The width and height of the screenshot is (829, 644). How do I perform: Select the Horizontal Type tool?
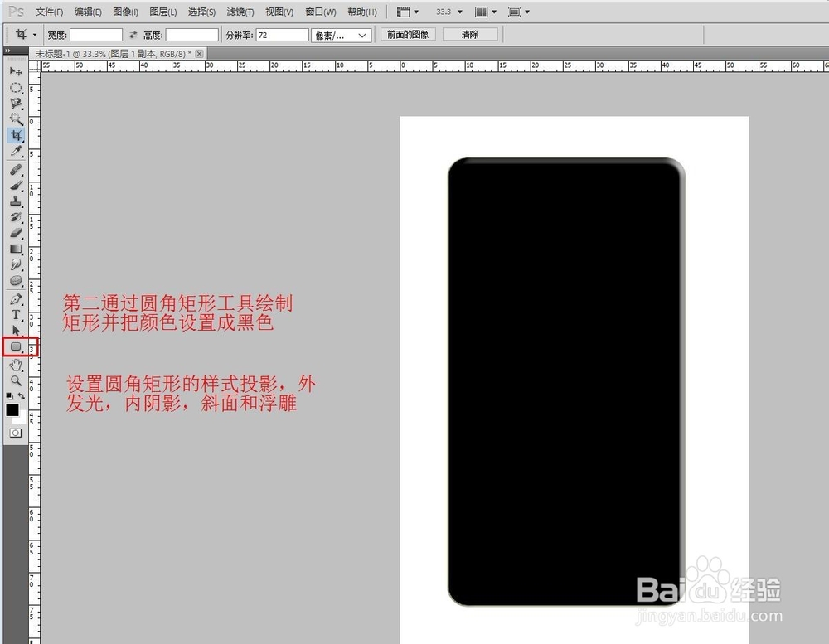(16, 315)
